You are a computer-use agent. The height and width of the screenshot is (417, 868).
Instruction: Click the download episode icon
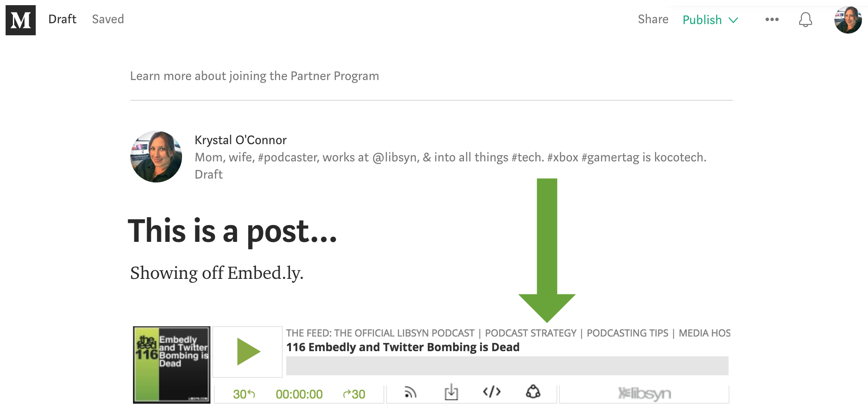click(x=451, y=392)
